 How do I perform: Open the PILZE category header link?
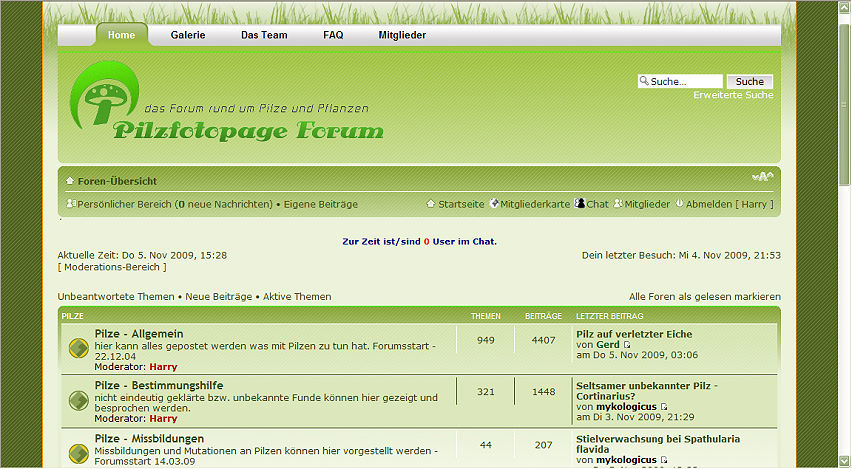(72, 316)
